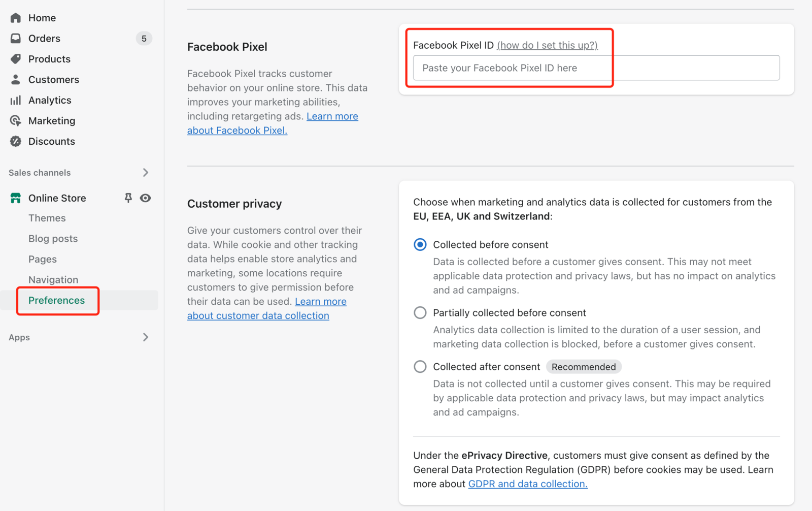Click the Facebook Pixel ID input field
Image resolution: width=812 pixels, height=511 pixels.
click(596, 68)
